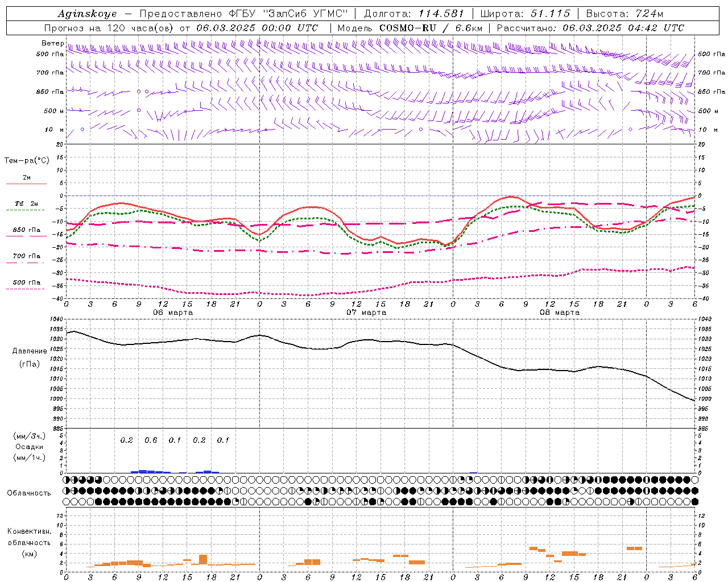This screenshot has width=728, height=582.
Task: Click the '0.6' precipitation amount value
Action: pyautogui.click(x=151, y=440)
